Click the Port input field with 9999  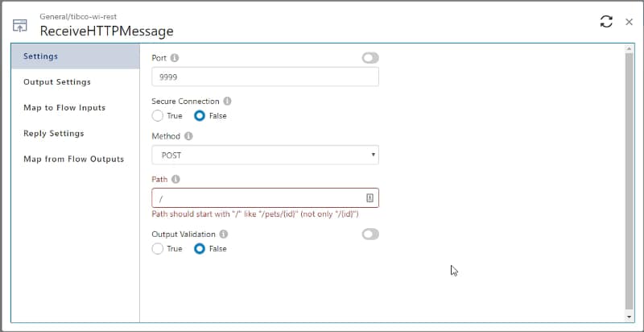(265, 77)
